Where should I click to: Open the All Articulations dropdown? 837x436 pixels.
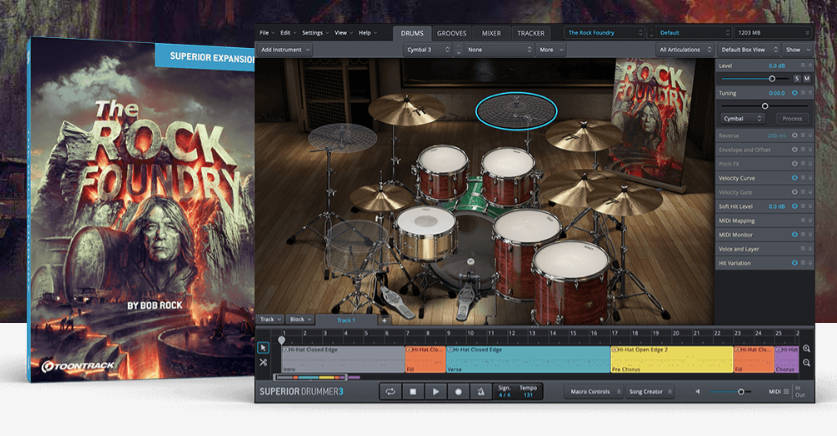click(x=685, y=50)
